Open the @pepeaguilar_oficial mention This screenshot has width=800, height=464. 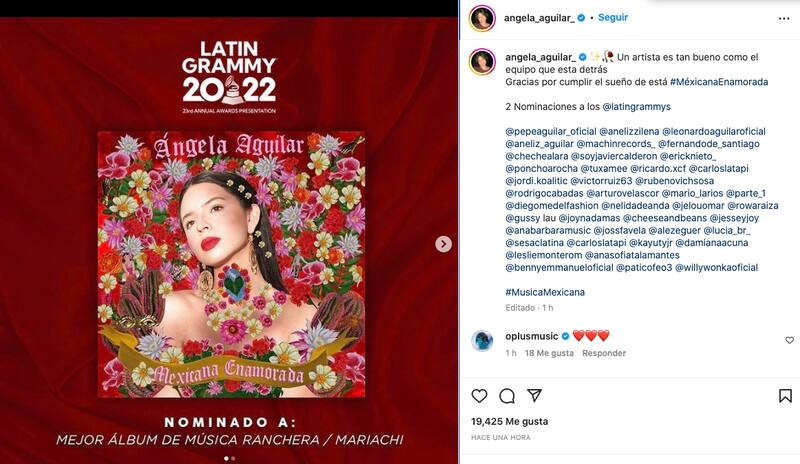[551, 132]
